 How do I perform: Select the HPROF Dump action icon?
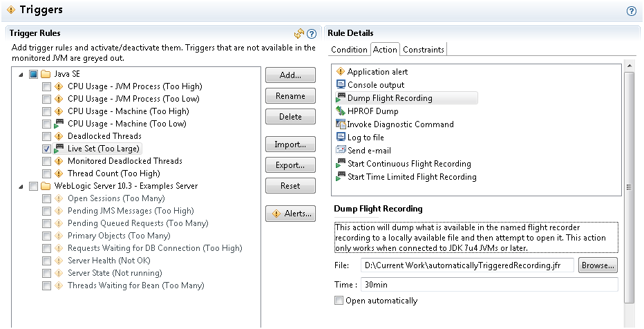340,111
